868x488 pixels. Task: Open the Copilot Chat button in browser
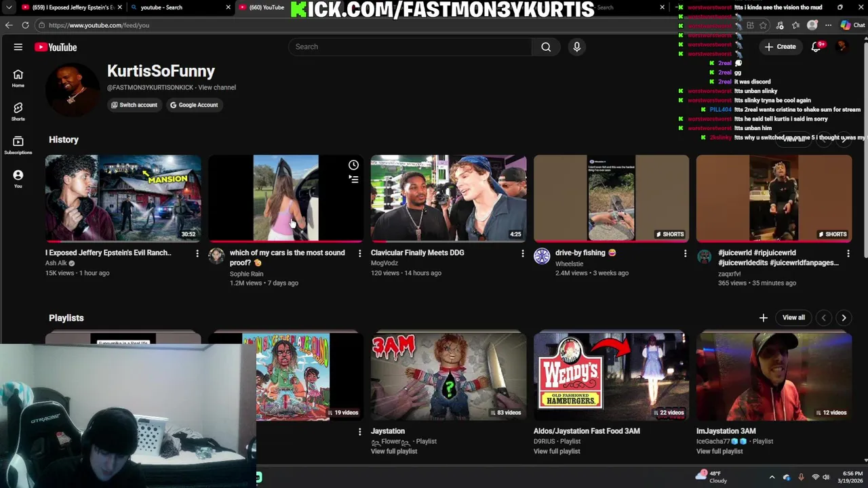tap(852, 25)
